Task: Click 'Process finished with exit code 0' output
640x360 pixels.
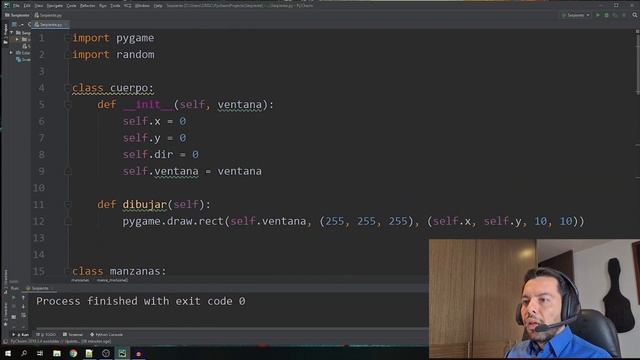Action: click(141, 301)
